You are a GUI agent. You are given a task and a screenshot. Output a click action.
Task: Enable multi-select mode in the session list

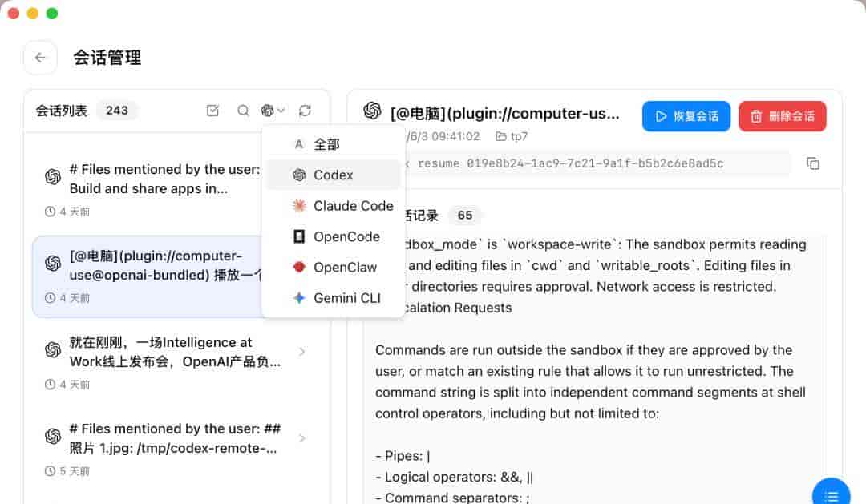[x=212, y=111]
